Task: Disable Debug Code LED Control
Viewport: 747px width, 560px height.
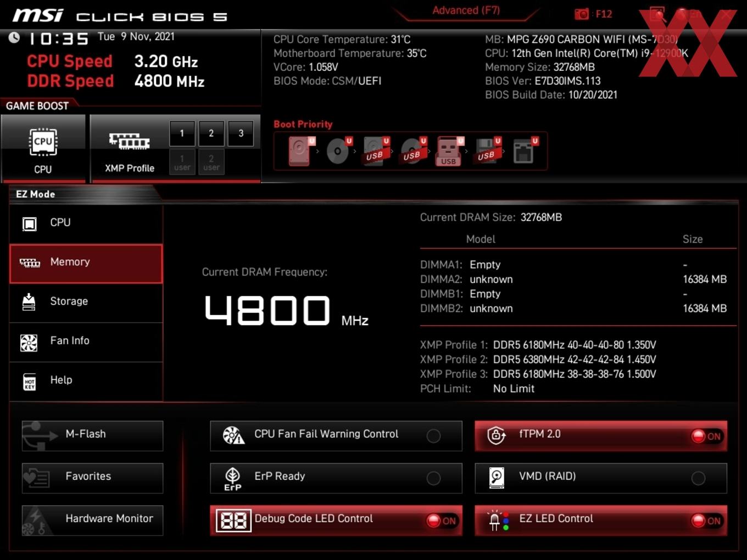Action: 336,520
